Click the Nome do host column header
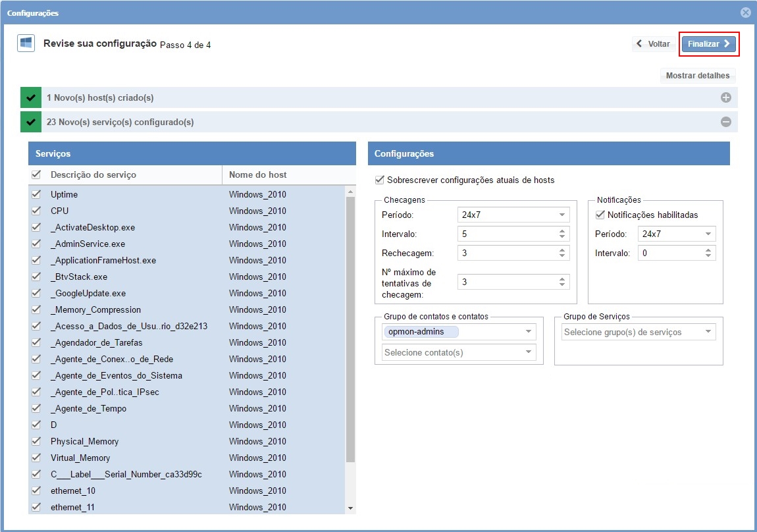 pos(257,174)
